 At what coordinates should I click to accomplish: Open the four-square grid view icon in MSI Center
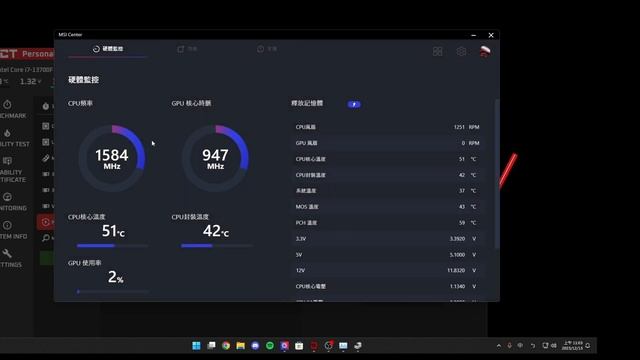[x=437, y=51]
